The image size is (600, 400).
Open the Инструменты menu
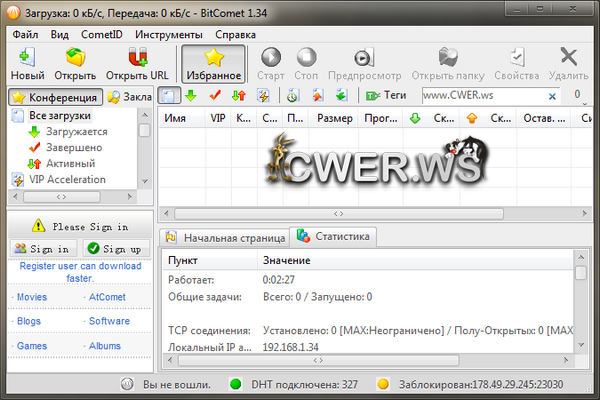point(169,35)
